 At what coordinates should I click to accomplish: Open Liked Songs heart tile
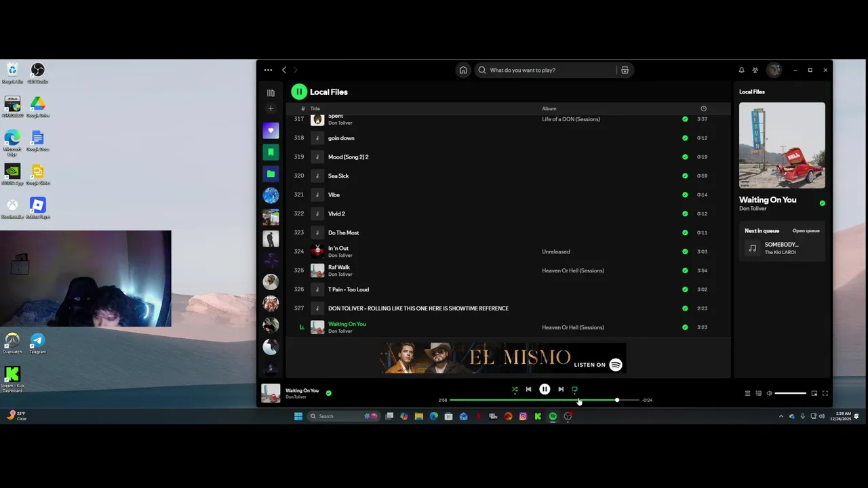coord(271,130)
